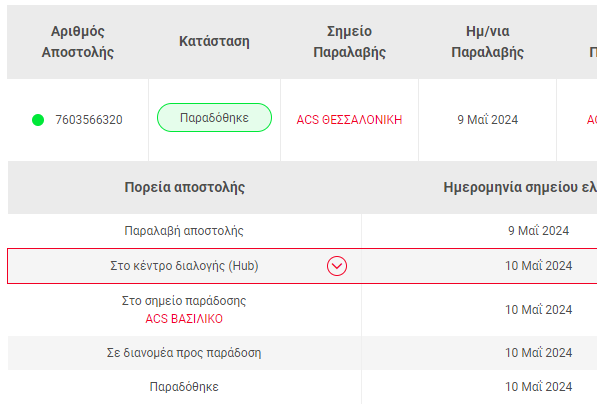Viewport: 597px width, 415px height.
Task: Click the Hub row date 10 Μαΐ 2024
Action: click(538, 266)
